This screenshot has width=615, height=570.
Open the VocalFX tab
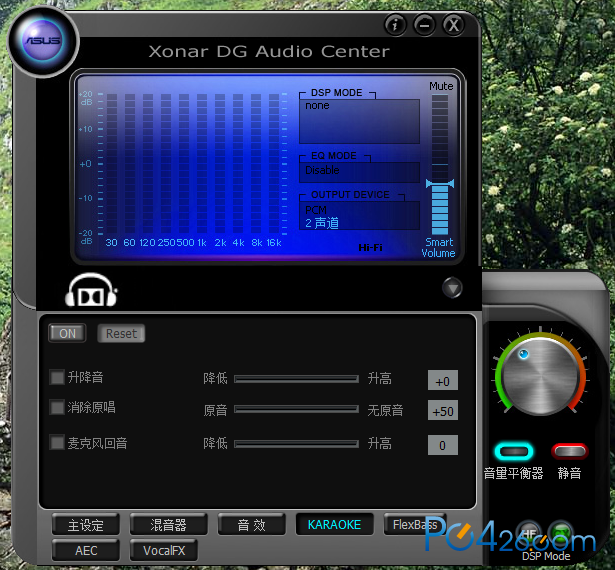[x=164, y=550]
